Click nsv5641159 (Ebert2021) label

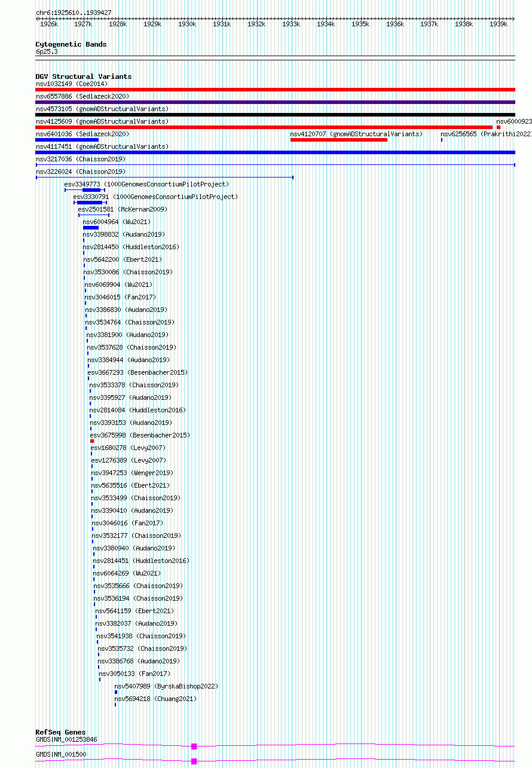[x=134, y=611]
